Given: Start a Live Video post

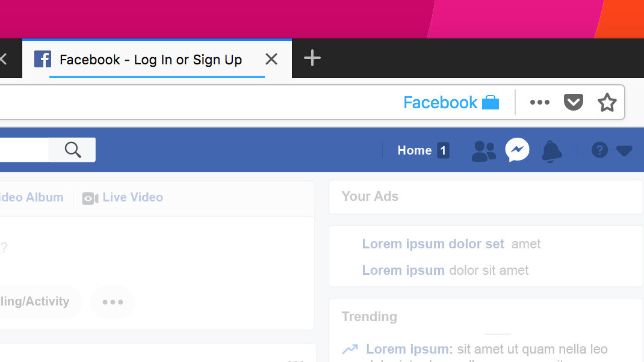Looking at the screenshot, I should (123, 197).
